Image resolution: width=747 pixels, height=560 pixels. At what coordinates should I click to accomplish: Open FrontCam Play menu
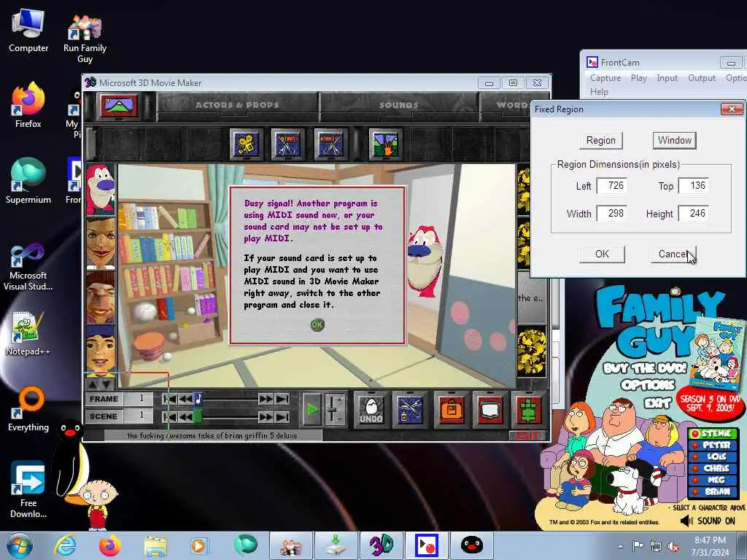[639, 77]
